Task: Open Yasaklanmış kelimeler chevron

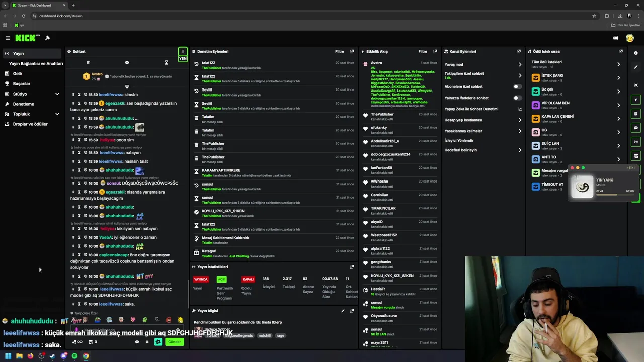Action: pyautogui.click(x=520, y=131)
